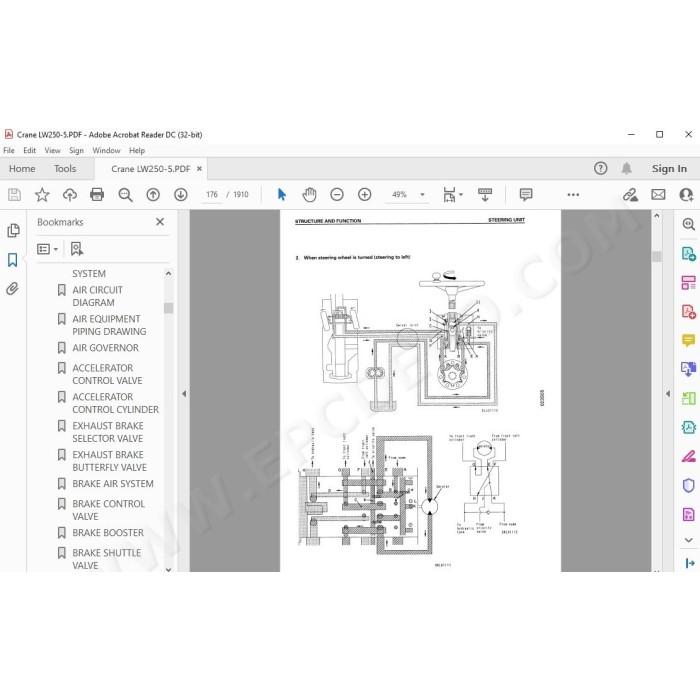Zoom in with plus icon
The height and width of the screenshot is (700, 700).
(365, 195)
